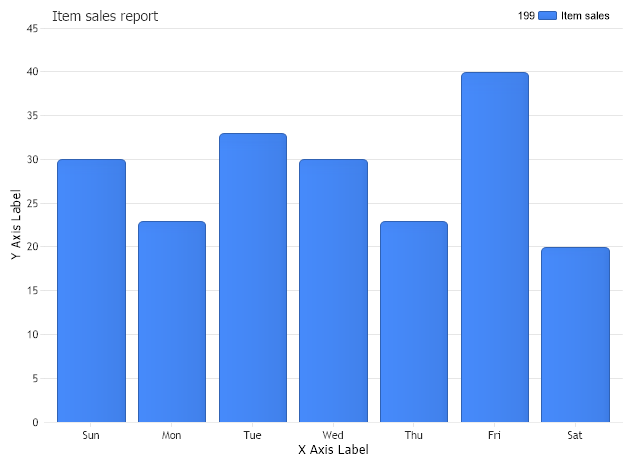The height and width of the screenshot is (463, 632).
Task: Click the Thu bar
Action: pos(414,321)
